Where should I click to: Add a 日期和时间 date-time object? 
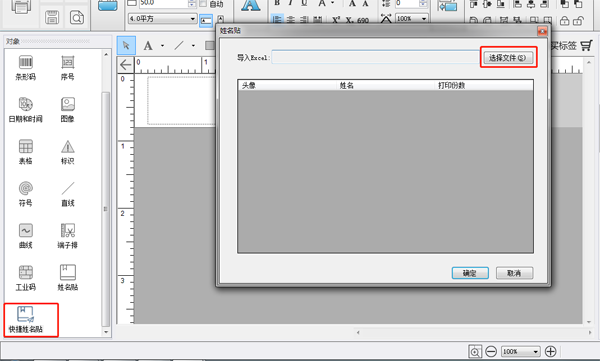[26, 109]
